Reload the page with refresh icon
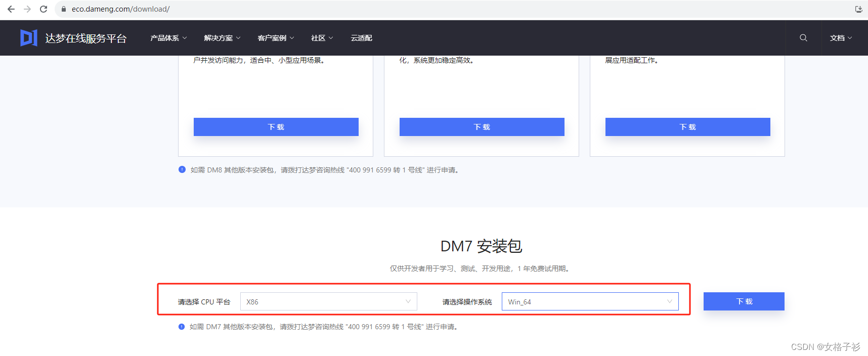868x356 pixels. pos(44,9)
